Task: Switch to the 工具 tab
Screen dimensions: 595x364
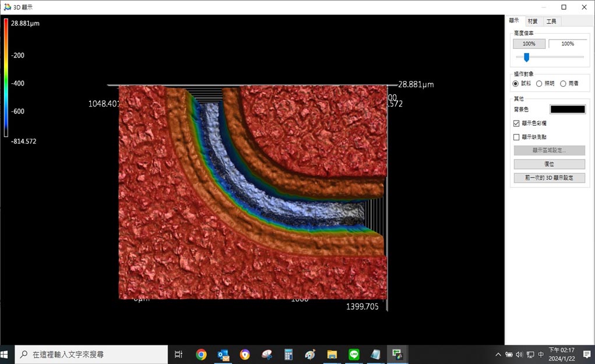Action: [x=551, y=21]
